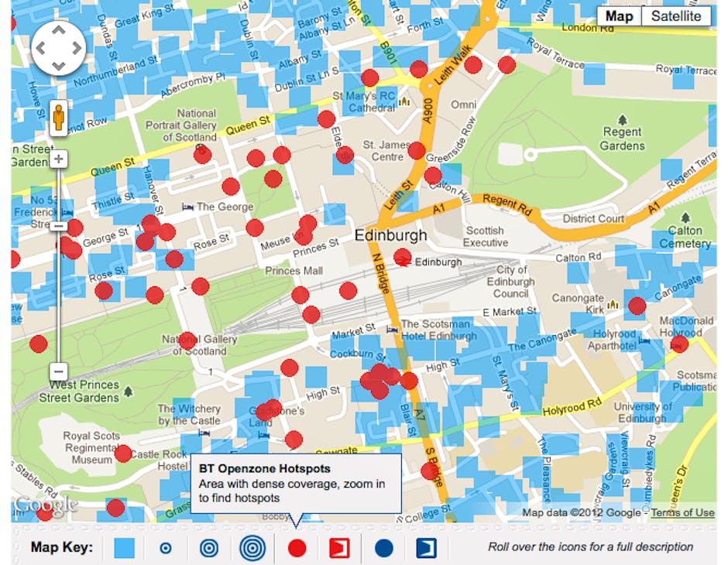This screenshot has height=565, width=728.
Task: Click the medium double-ring key icon
Action: pyautogui.click(x=208, y=548)
